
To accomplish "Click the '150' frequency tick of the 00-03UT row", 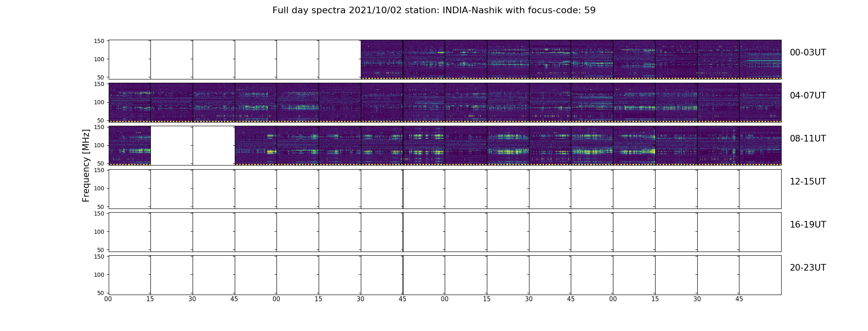I will click(x=99, y=41).
